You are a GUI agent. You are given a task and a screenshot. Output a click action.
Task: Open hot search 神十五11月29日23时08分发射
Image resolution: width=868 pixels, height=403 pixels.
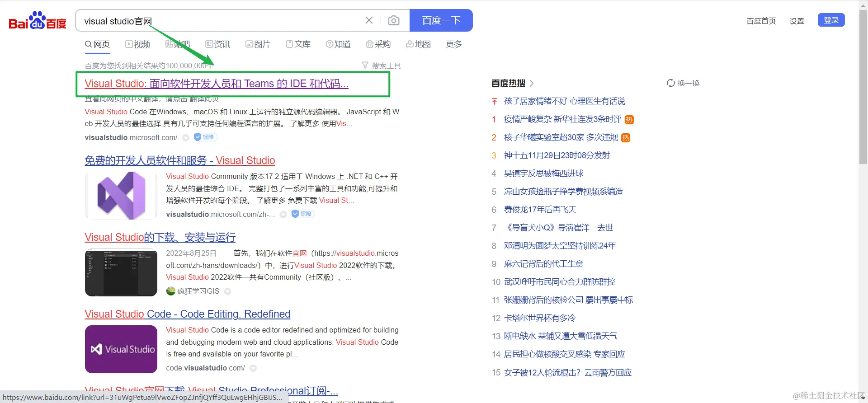point(557,155)
